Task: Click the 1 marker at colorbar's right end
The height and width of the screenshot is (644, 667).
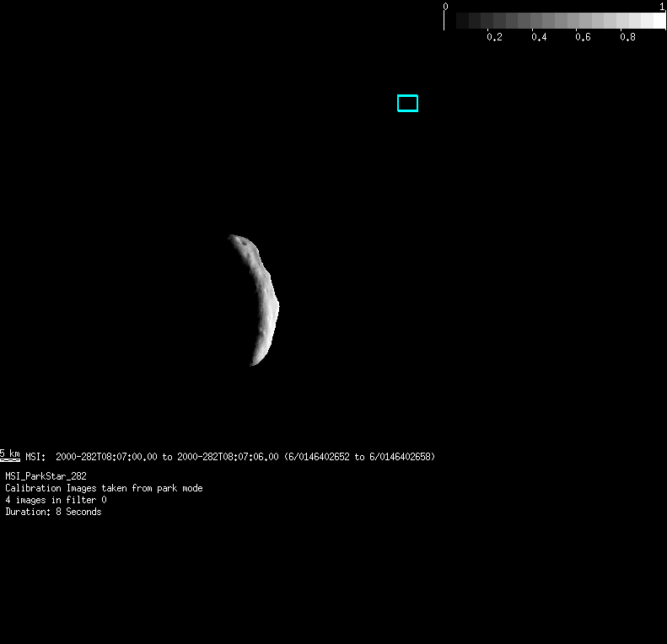Action: click(x=663, y=6)
